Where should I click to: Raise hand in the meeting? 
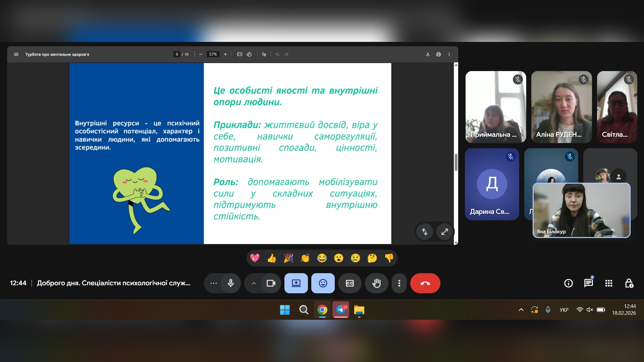pyautogui.click(x=376, y=283)
